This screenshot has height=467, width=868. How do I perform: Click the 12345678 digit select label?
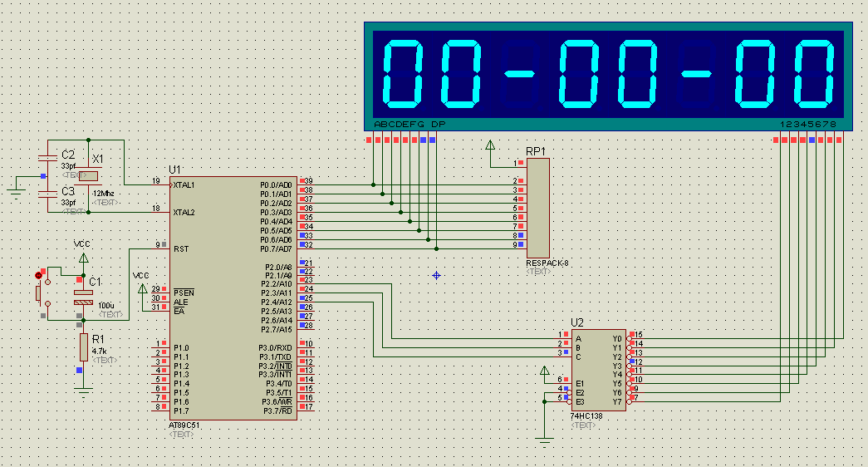tap(807, 124)
